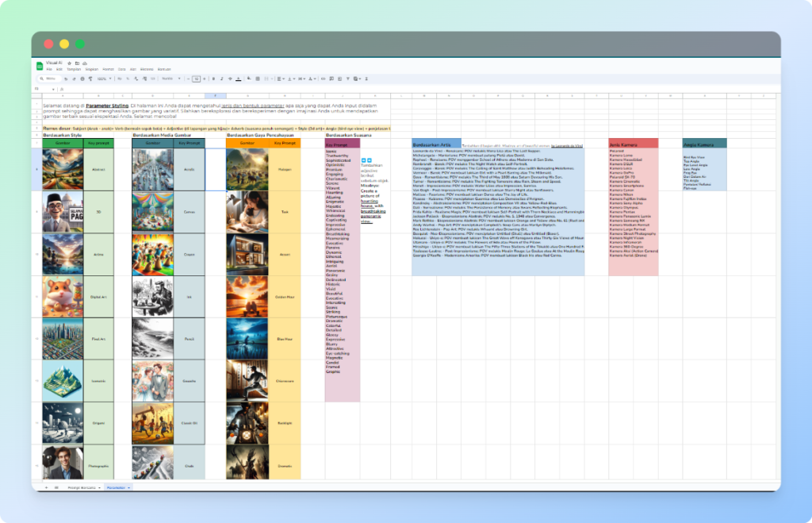Star the Visual AI document
Screen dimensions: 812x523
[69, 63]
